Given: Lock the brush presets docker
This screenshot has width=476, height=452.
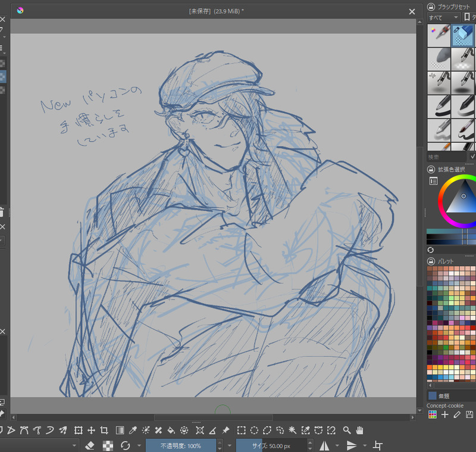Looking at the screenshot, I should pos(431,7).
